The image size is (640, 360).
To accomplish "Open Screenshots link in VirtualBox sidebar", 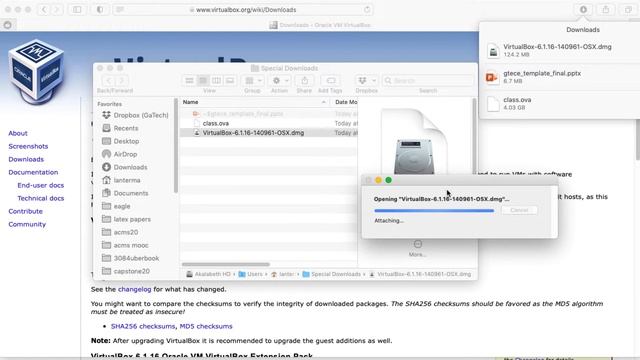I will (28, 146).
